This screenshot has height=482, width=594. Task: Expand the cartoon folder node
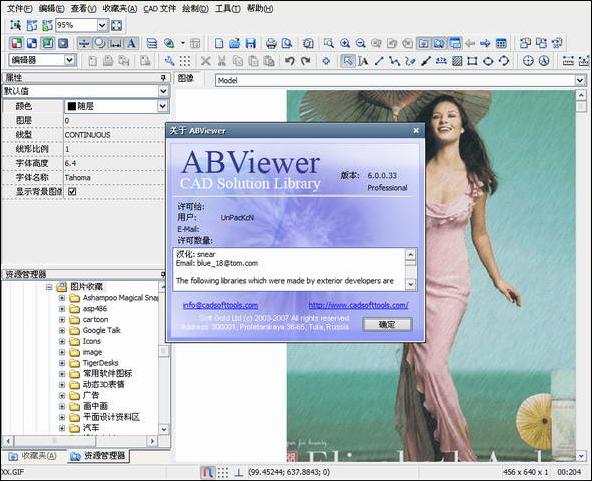tap(62, 320)
